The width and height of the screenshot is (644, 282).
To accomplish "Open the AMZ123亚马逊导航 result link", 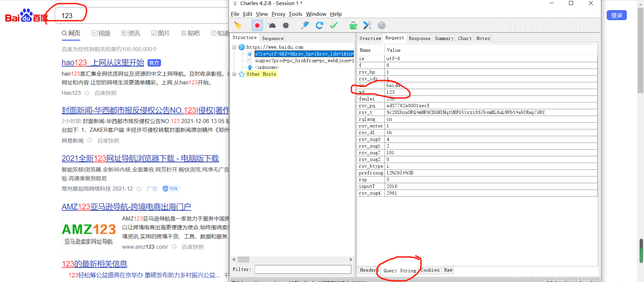I will click(x=126, y=207).
